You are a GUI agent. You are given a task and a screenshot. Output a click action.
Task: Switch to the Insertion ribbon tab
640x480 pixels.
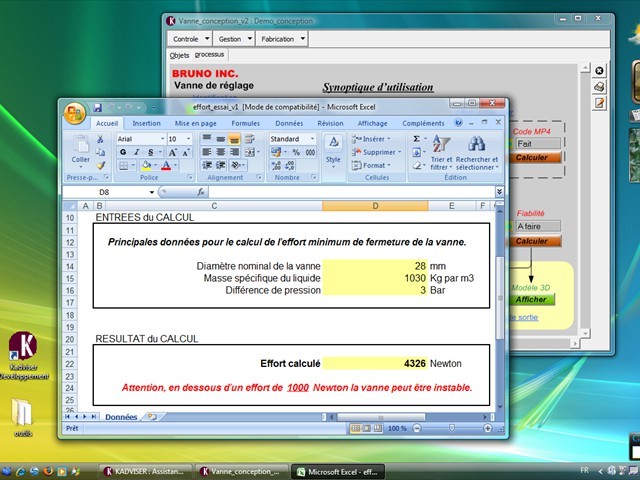(x=147, y=123)
